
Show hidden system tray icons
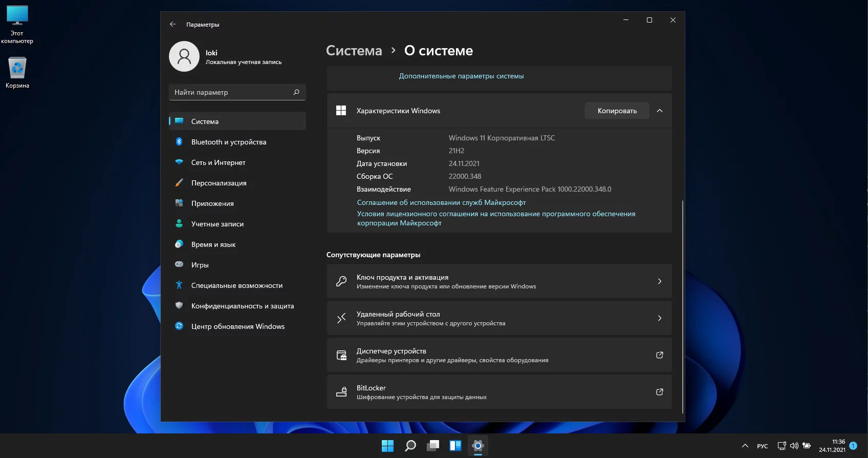click(x=745, y=446)
